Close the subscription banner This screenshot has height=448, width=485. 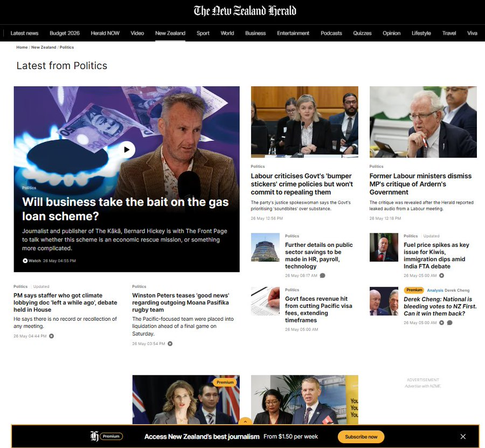[x=463, y=437]
